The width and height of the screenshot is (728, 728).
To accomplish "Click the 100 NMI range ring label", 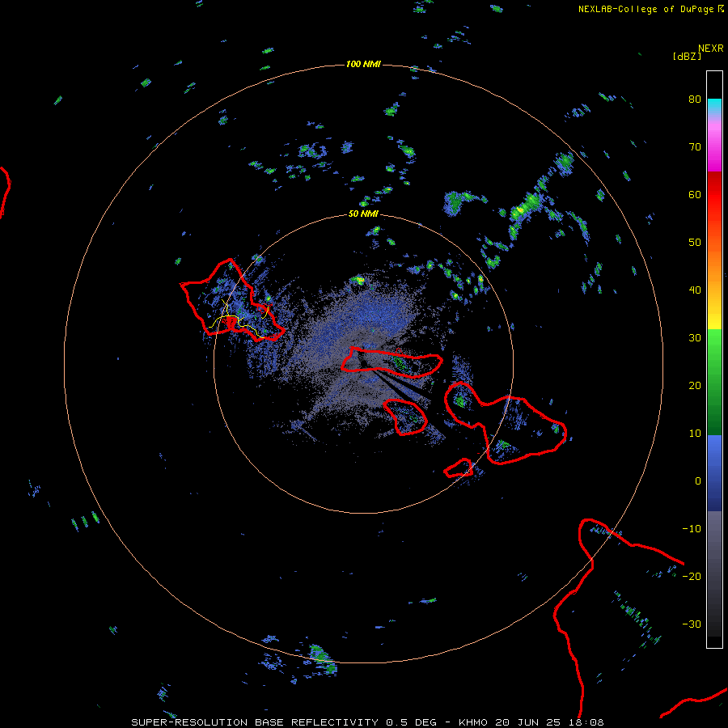I will point(363,64).
